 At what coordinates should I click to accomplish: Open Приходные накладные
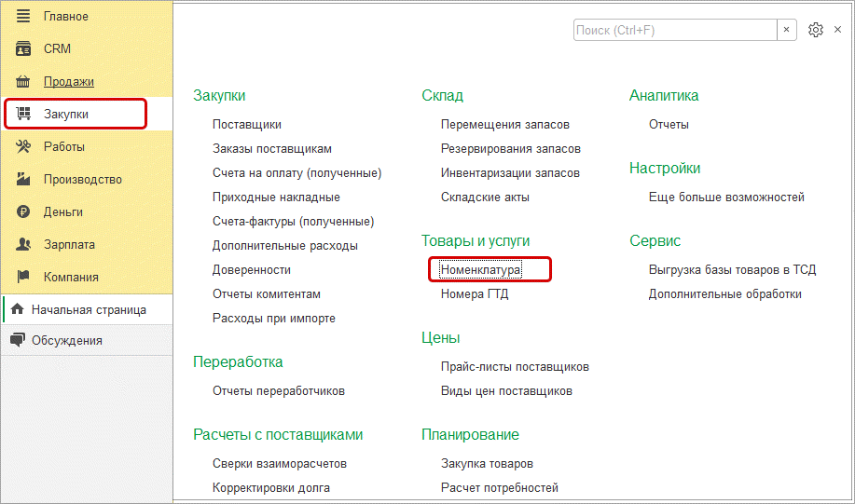click(x=277, y=198)
